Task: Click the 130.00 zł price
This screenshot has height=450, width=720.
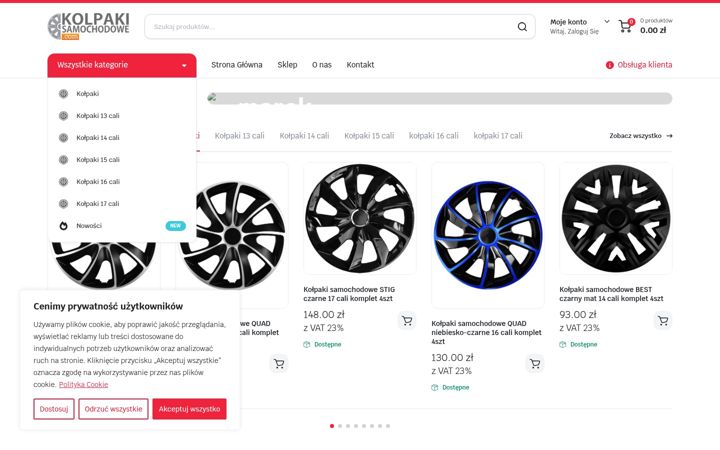Action: 452,358
